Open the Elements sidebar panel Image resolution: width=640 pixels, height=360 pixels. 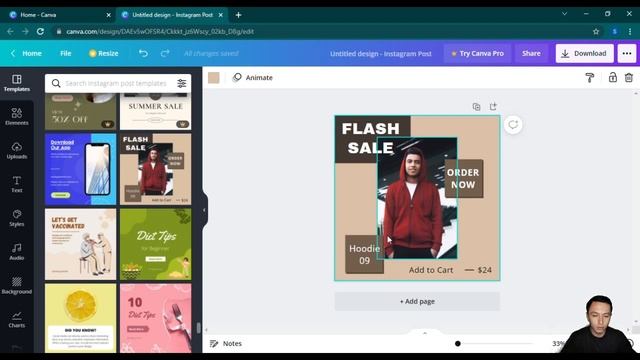pyautogui.click(x=17, y=116)
